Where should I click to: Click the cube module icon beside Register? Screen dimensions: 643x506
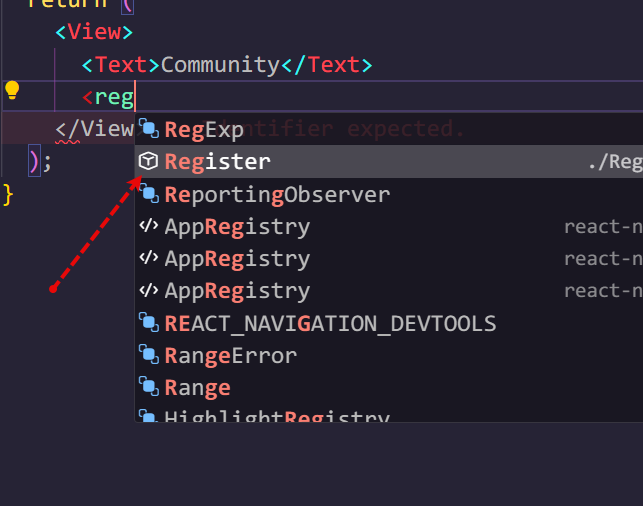point(149,161)
